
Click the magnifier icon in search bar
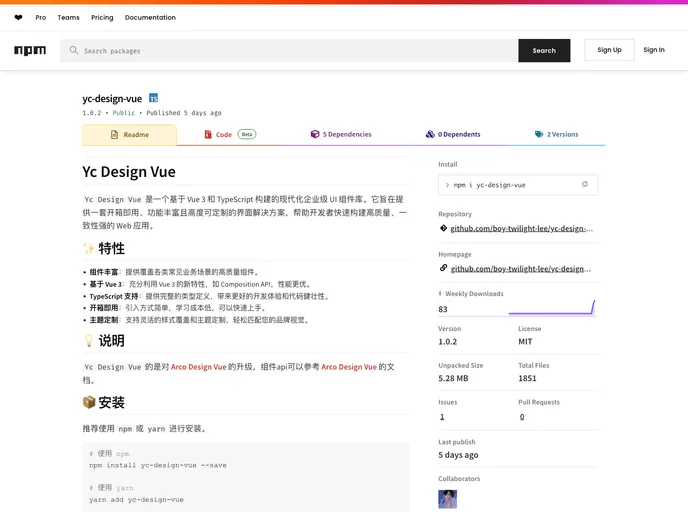(74, 50)
